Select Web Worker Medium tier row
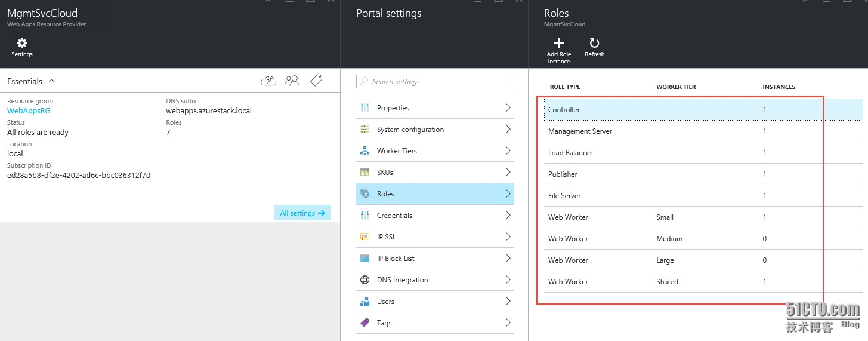 (703, 239)
